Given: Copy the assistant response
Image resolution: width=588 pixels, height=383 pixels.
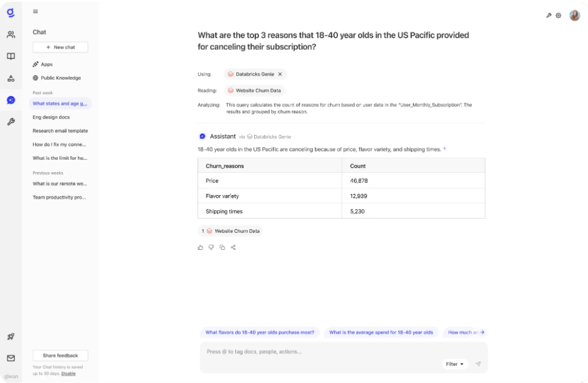Looking at the screenshot, I should [x=223, y=247].
